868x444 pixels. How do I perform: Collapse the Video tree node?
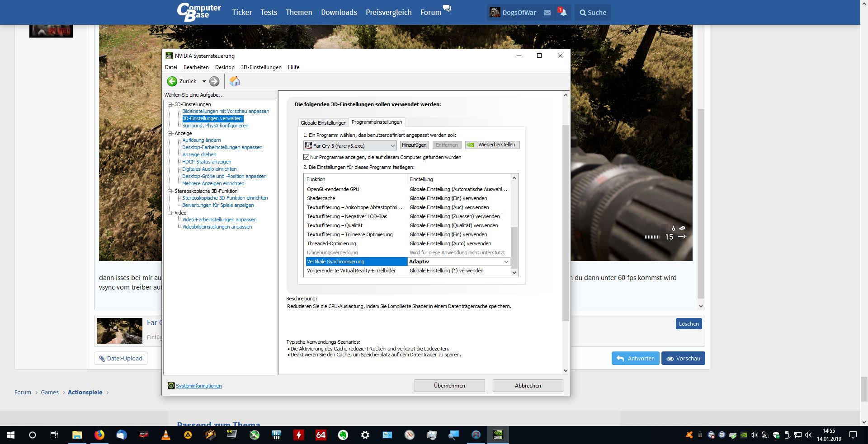(x=170, y=213)
